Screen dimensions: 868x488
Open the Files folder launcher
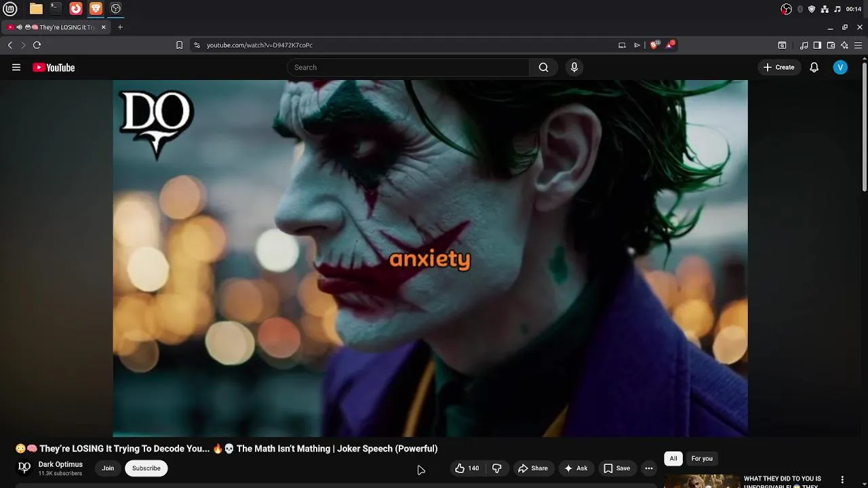(x=36, y=9)
